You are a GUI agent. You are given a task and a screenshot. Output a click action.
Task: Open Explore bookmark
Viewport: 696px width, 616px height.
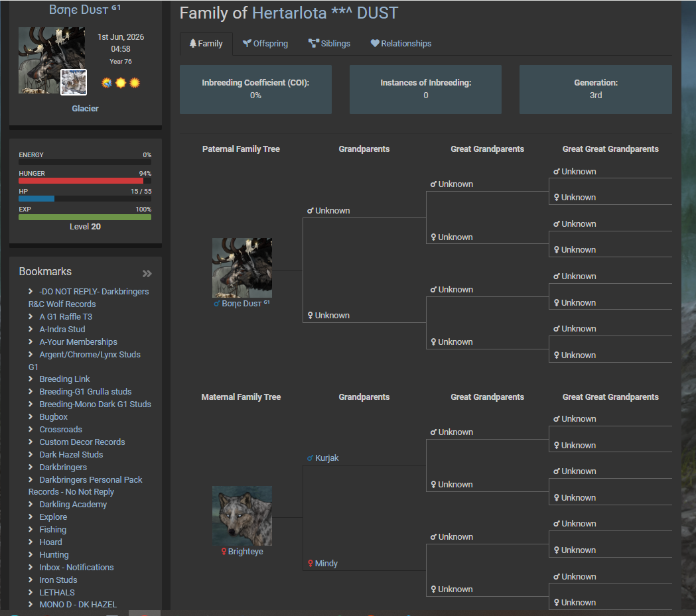53,517
